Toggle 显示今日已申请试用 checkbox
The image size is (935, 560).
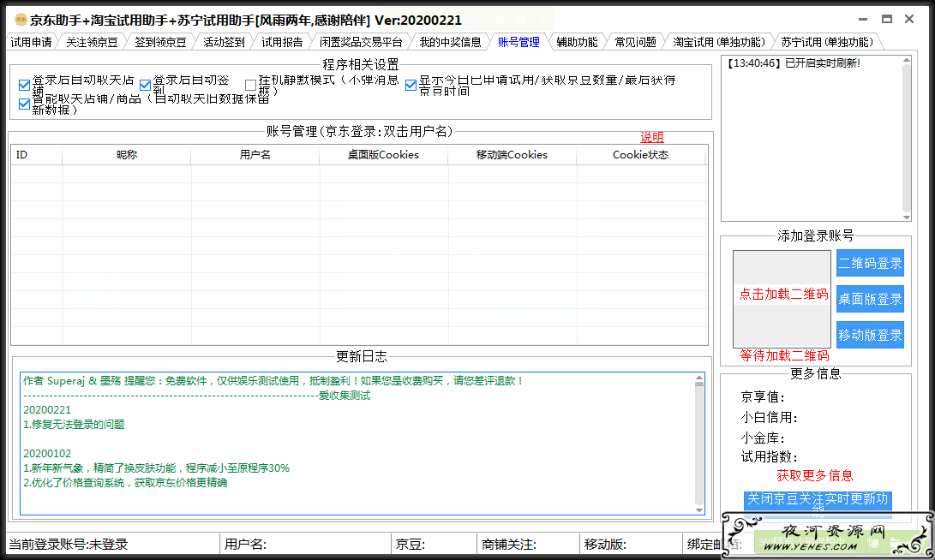point(411,85)
